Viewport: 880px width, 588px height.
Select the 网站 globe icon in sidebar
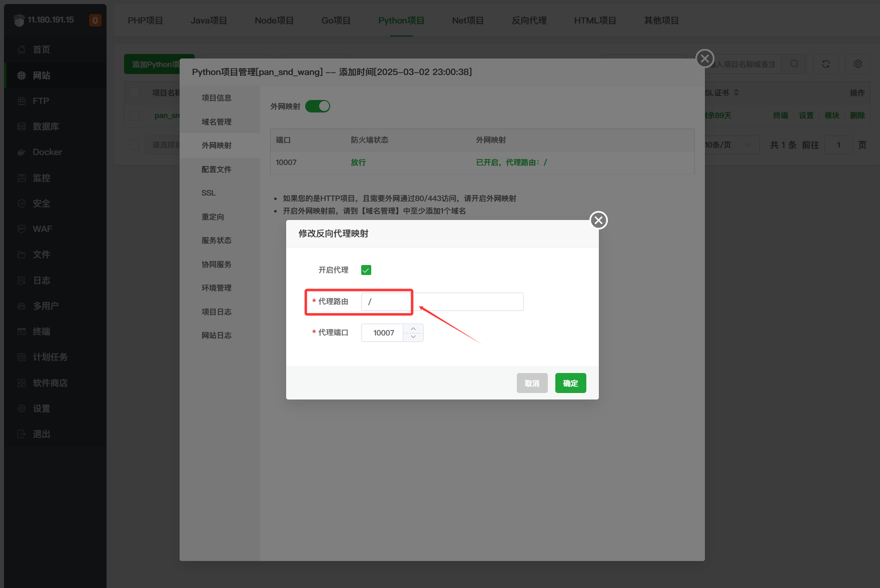(22, 75)
